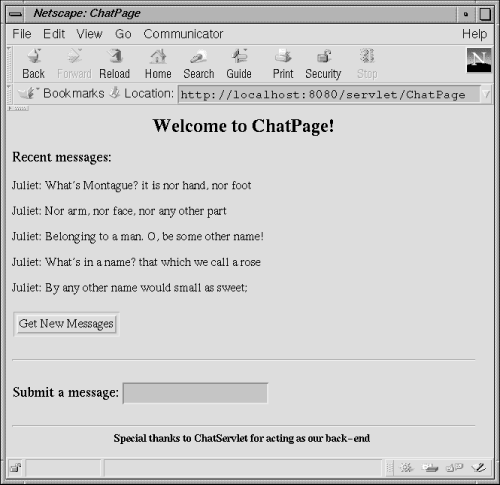Open Composer from the status bar component icons
The image size is (500, 485).
pyautogui.click(x=479, y=468)
